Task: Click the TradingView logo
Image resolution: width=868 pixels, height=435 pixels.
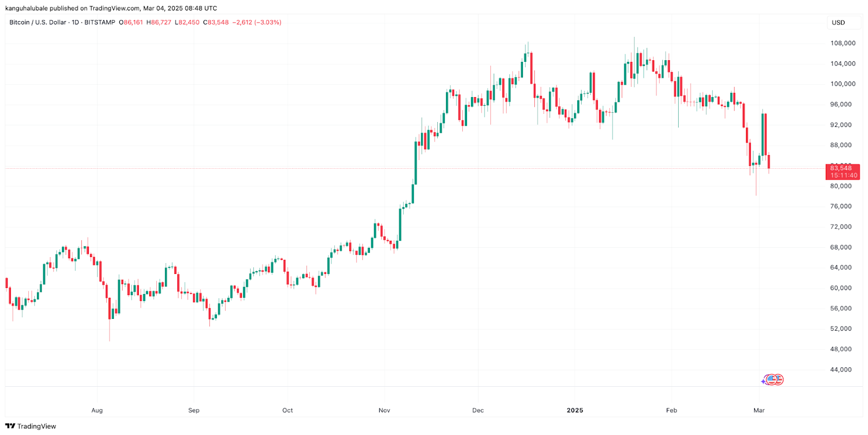Action: 30,426
